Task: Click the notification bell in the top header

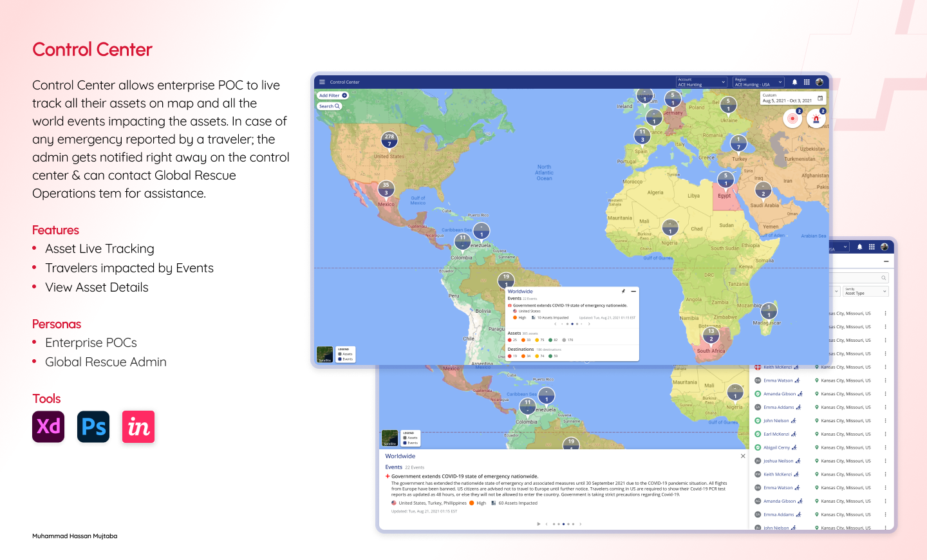Action: pyautogui.click(x=794, y=82)
